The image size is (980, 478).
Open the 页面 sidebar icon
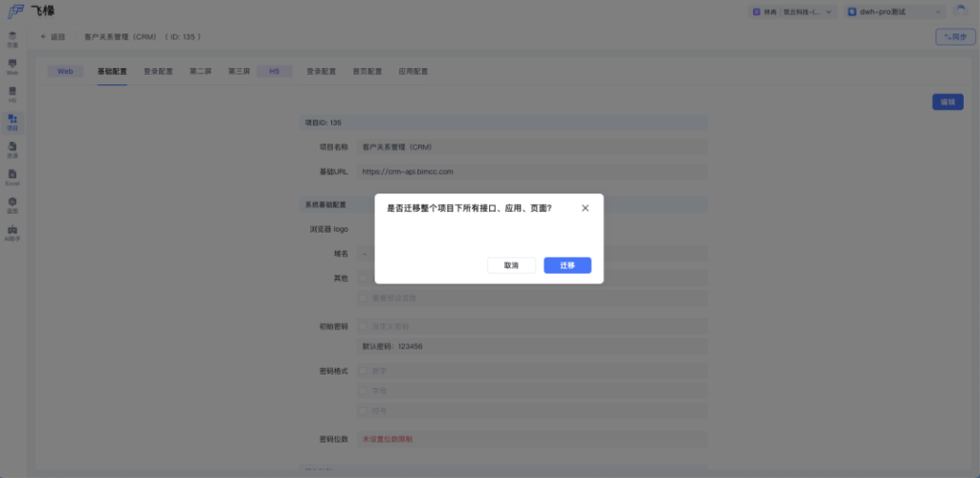(12, 39)
